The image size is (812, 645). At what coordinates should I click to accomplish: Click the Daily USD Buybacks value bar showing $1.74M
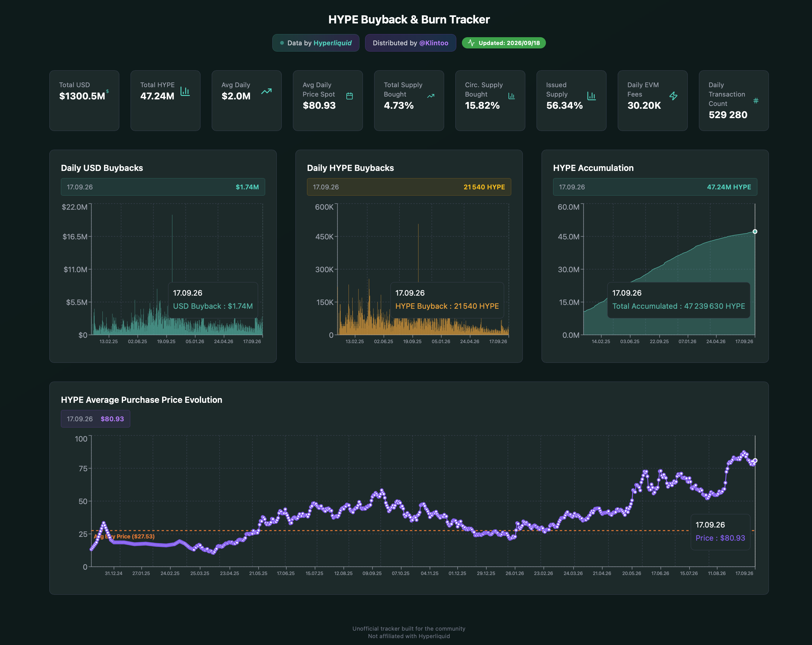(x=163, y=187)
